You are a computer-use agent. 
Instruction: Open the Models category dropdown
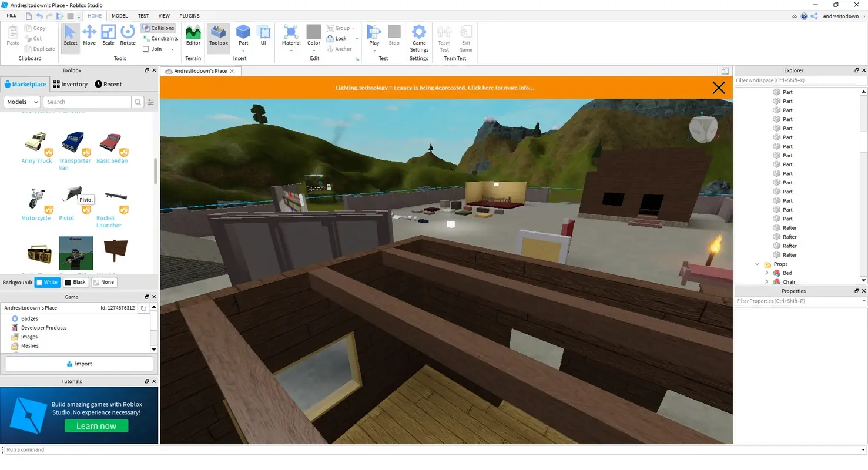pyautogui.click(x=22, y=102)
